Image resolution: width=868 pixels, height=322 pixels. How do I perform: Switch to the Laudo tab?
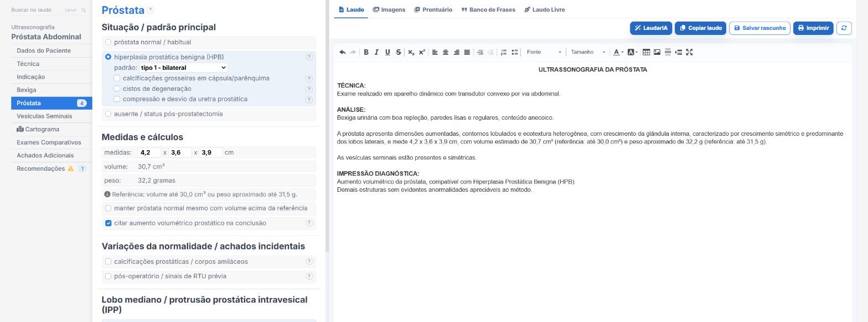[x=351, y=9]
